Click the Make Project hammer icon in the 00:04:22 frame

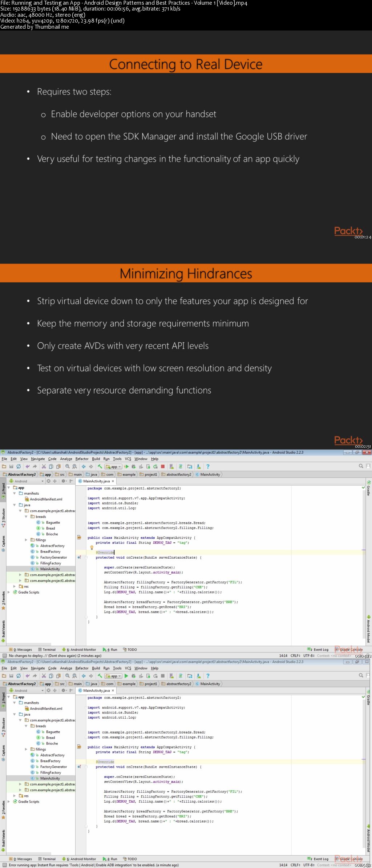point(100,466)
